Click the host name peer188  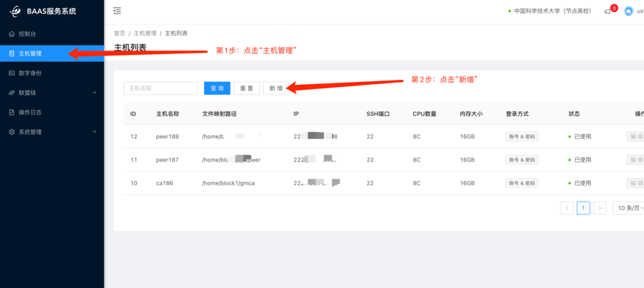168,137
